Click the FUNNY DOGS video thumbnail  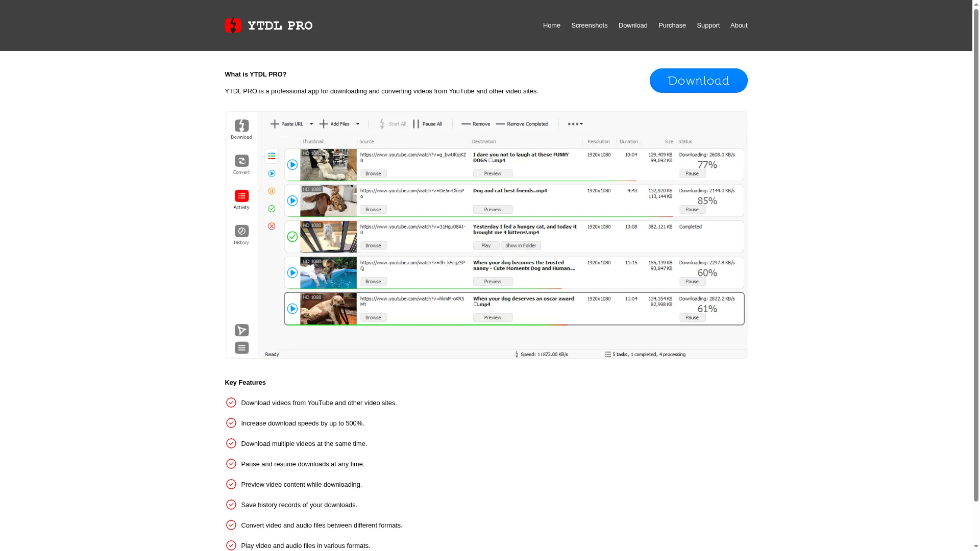coord(328,165)
